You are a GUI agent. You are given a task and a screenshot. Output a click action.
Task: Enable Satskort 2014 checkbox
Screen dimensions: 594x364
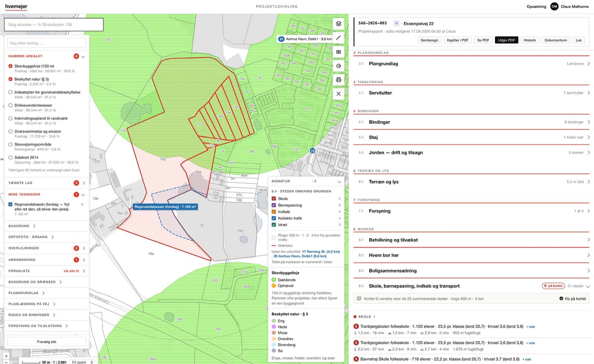tap(10, 157)
